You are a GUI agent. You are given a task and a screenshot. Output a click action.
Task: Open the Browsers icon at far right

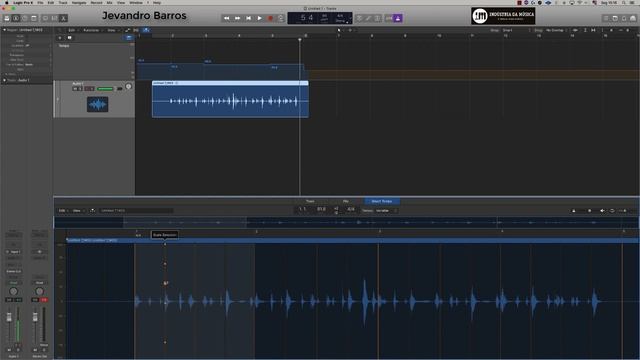click(633, 18)
